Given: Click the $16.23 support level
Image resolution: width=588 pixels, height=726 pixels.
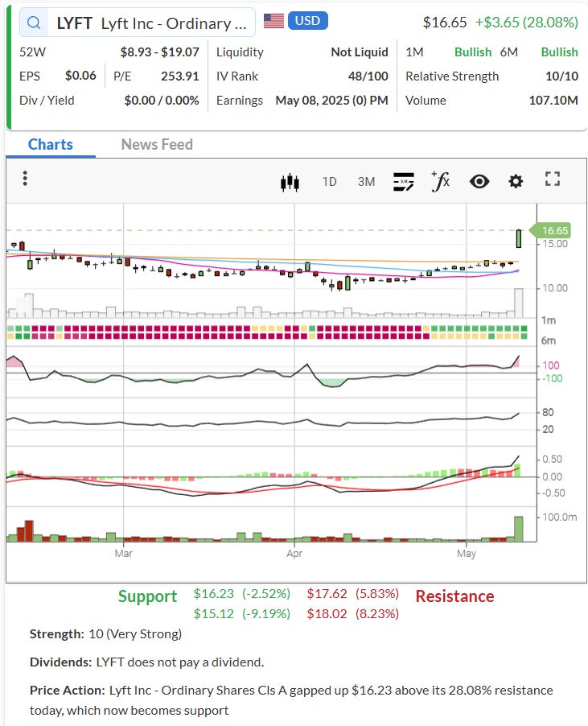Looking at the screenshot, I should 214,593.
